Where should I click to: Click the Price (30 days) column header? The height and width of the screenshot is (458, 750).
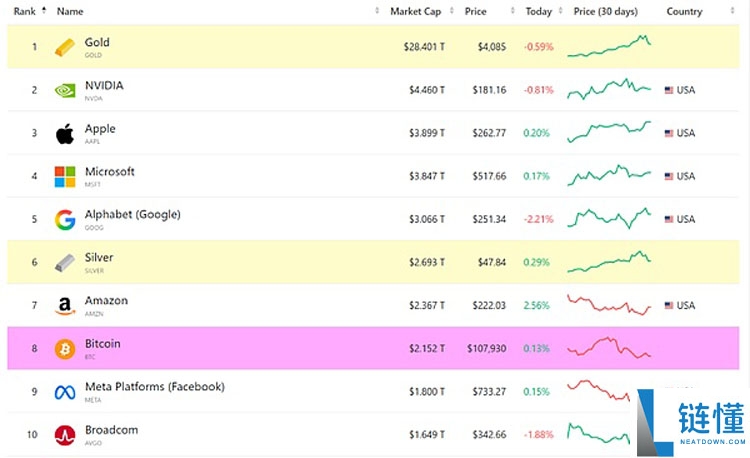(x=606, y=11)
